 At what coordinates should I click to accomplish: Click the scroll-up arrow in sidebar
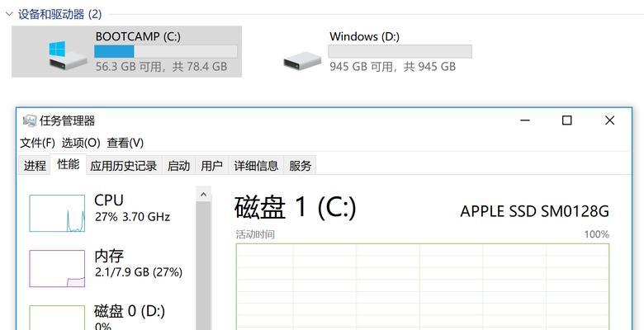click(x=203, y=195)
